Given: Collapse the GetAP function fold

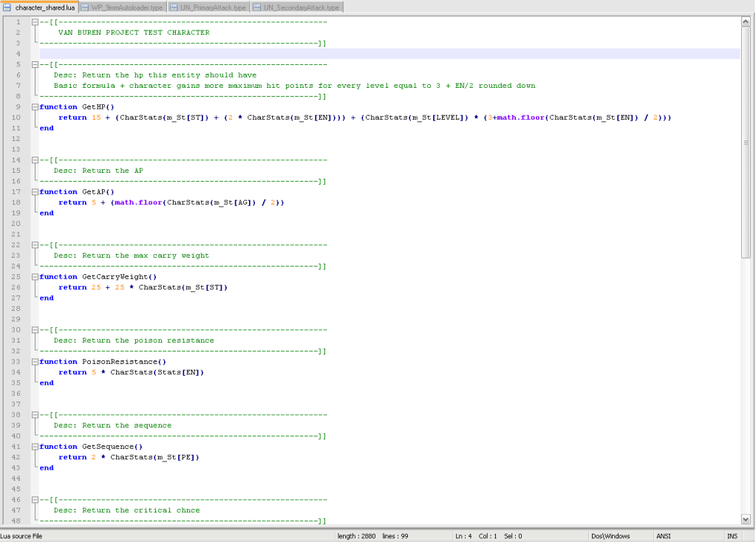Looking at the screenshot, I should (35, 191).
